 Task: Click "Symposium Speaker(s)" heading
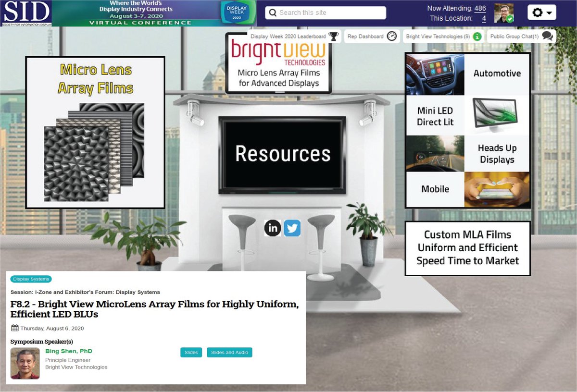point(41,342)
